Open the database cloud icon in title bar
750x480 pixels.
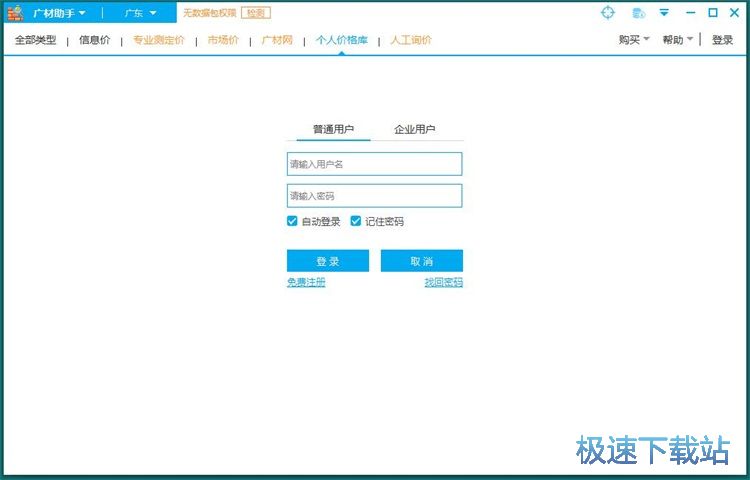tap(638, 13)
